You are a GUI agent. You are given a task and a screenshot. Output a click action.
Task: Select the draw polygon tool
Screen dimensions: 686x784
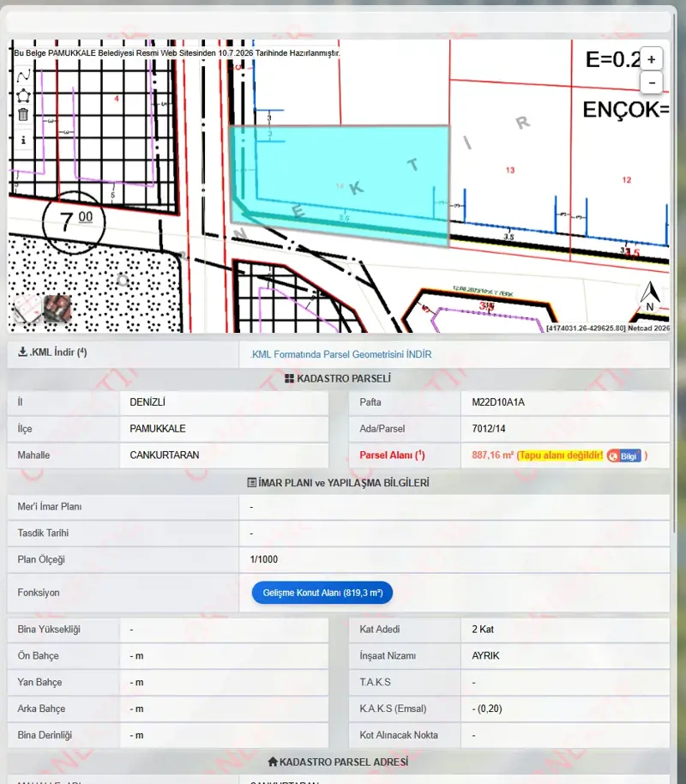(x=23, y=95)
